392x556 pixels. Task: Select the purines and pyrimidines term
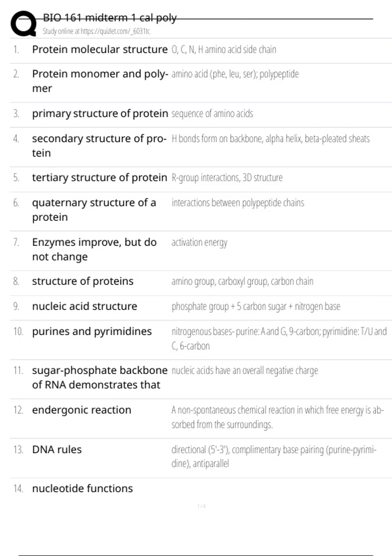pos(92,331)
